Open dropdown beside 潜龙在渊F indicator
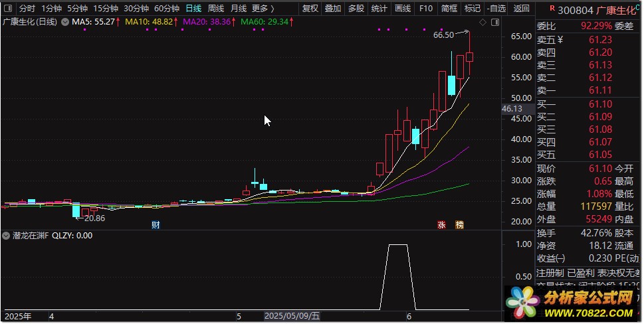 [x=6, y=236]
